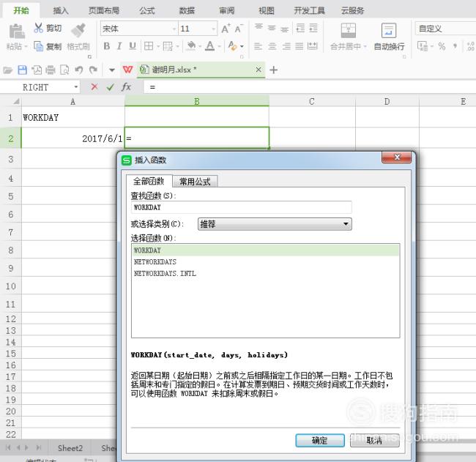
Task: Toggle bold formatting
Action: click(x=107, y=46)
